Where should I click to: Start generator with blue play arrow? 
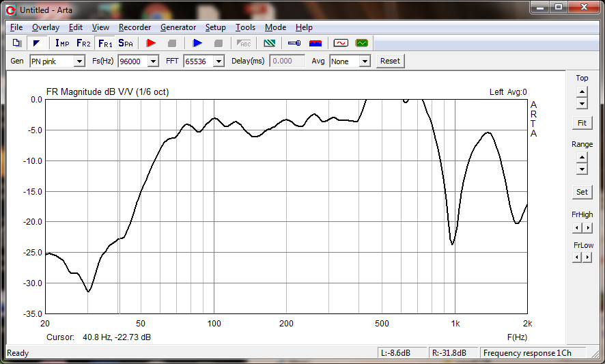coord(197,43)
